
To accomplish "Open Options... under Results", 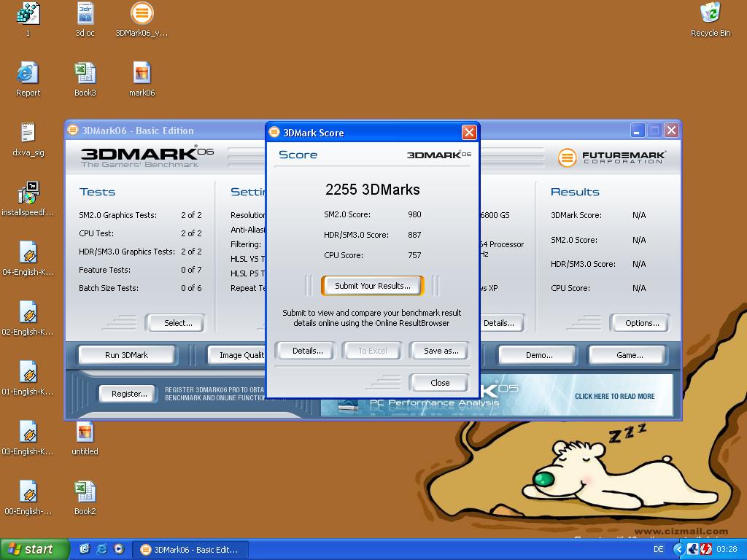I will click(x=642, y=323).
